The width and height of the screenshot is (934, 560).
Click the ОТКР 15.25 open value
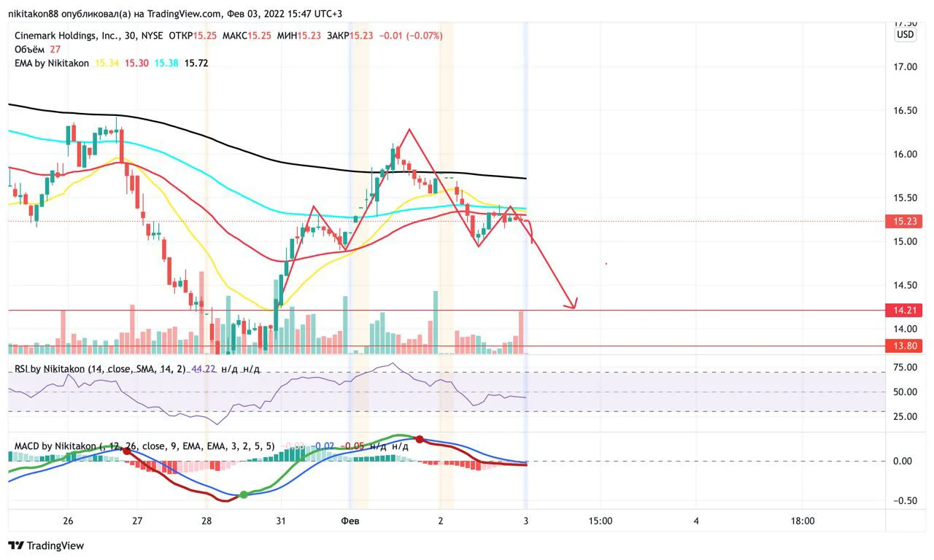coord(193,35)
